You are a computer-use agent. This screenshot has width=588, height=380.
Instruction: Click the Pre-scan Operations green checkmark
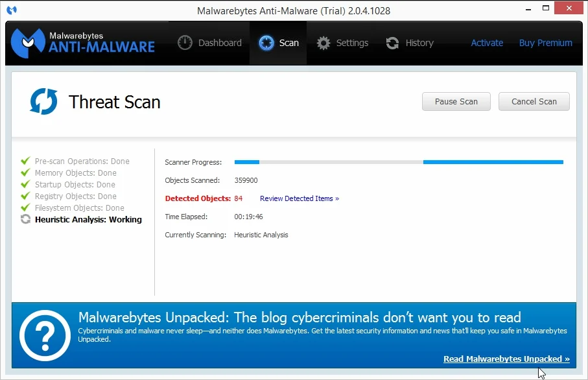25,161
